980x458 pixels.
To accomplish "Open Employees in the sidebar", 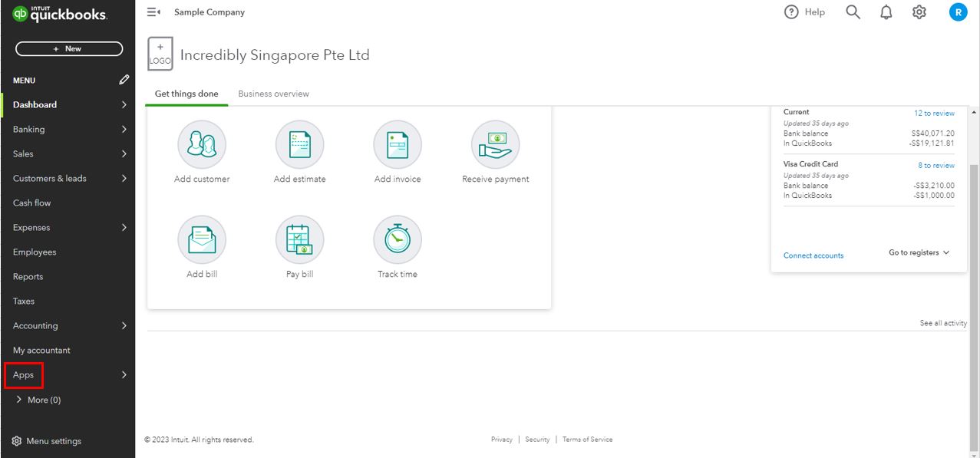I will [x=35, y=252].
